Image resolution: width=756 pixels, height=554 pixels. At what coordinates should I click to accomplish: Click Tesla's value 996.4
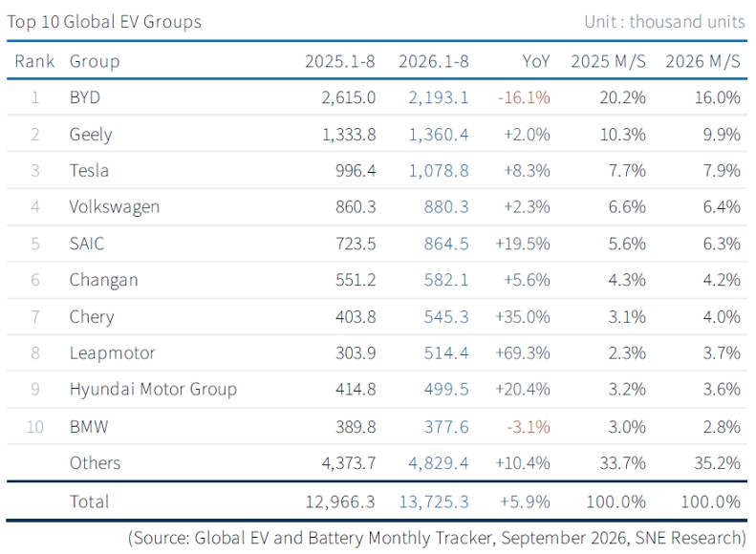tap(356, 171)
